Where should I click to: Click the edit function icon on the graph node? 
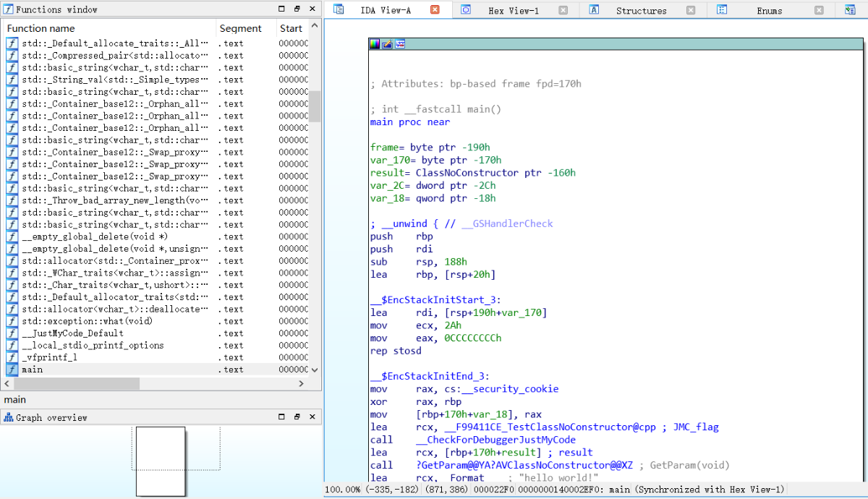[387, 44]
